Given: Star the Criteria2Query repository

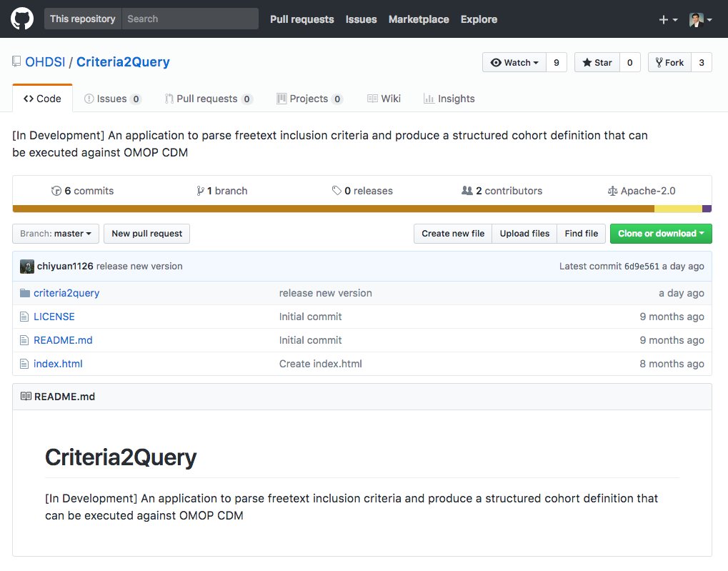Looking at the screenshot, I should click(x=597, y=62).
